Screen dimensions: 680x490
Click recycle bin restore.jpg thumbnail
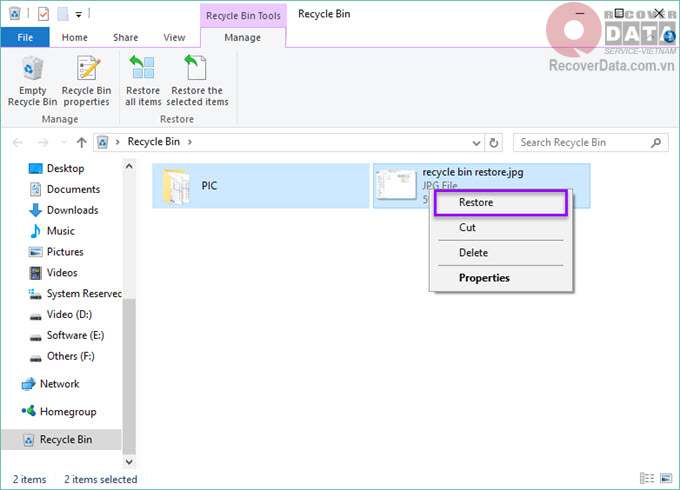pos(396,185)
